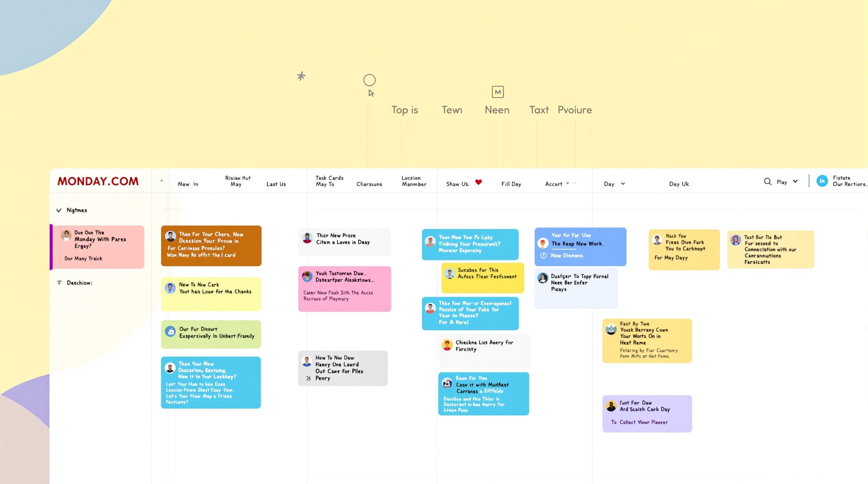Image resolution: width=868 pixels, height=484 pixels.
Task: Select the Mew In tab
Action: [188, 184]
